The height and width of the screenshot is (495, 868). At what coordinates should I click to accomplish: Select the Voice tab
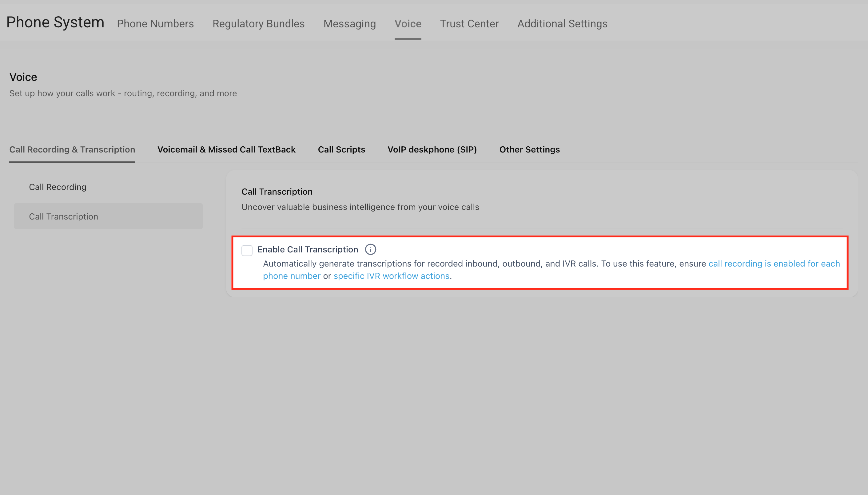click(408, 24)
